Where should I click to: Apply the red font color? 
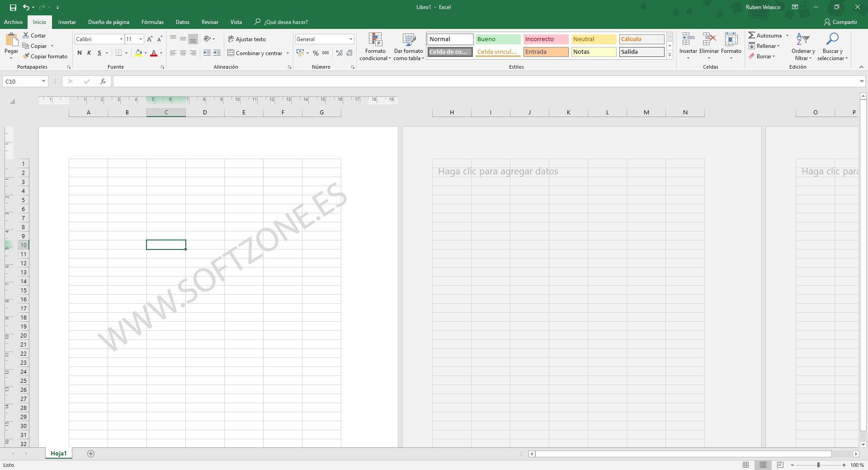(x=154, y=53)
